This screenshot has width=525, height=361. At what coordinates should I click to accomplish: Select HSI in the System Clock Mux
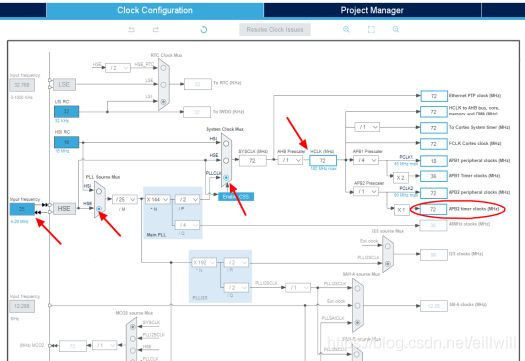click(x=226, y=143)
